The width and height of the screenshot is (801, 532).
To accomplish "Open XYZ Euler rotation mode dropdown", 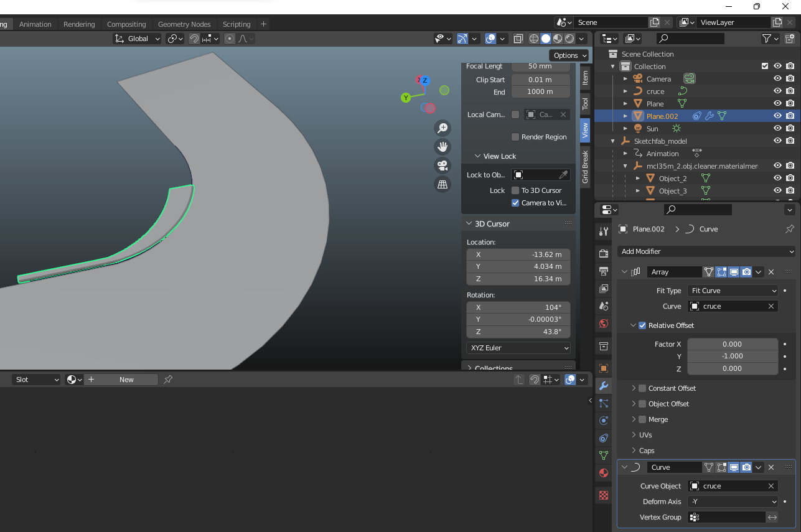I will coord(518,348).
